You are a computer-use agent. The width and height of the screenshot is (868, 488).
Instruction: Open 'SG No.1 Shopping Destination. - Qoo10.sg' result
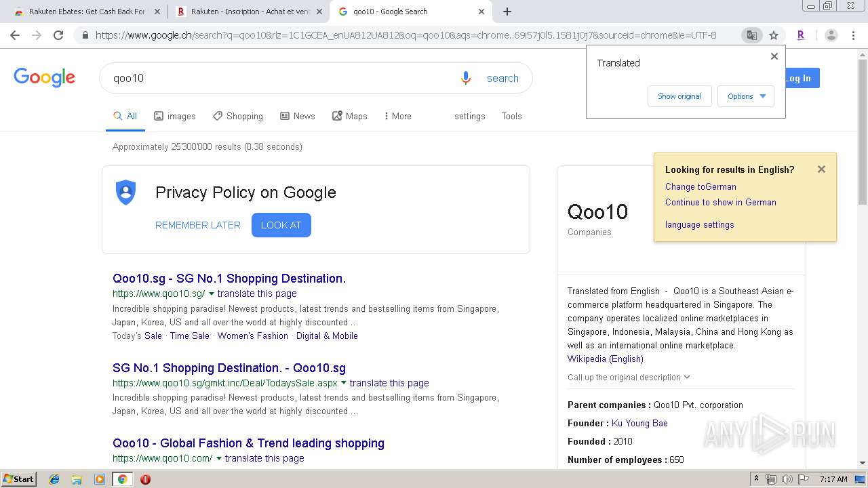[x=229, y=368]
